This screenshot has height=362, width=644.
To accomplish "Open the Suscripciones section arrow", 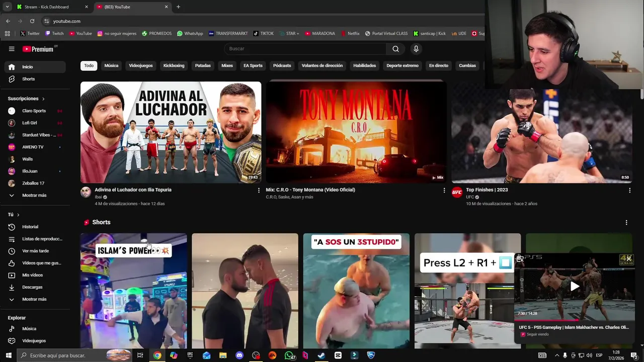I will point(43,99).
